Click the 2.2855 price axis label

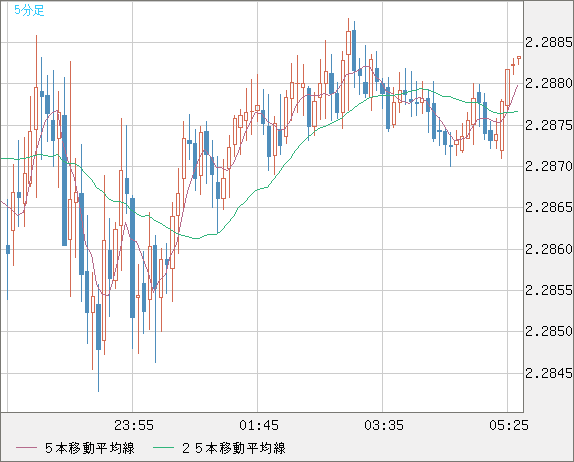point(548,290)
